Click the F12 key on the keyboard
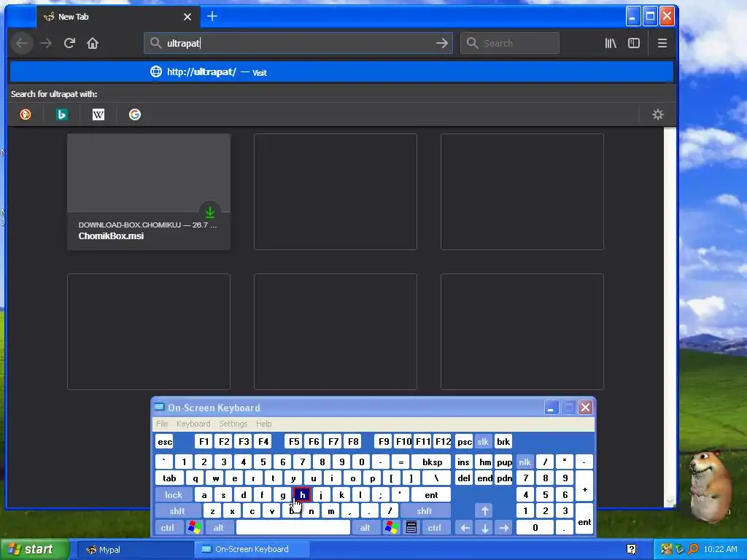This screenshot has height=560, width=747. point(443,441)
